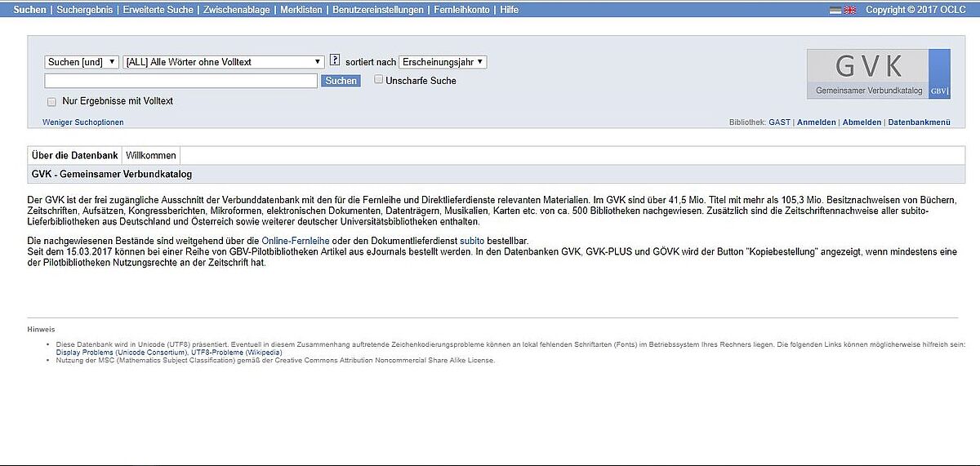Go to Zwischenablage in the top menu

(x=236, y=10)
